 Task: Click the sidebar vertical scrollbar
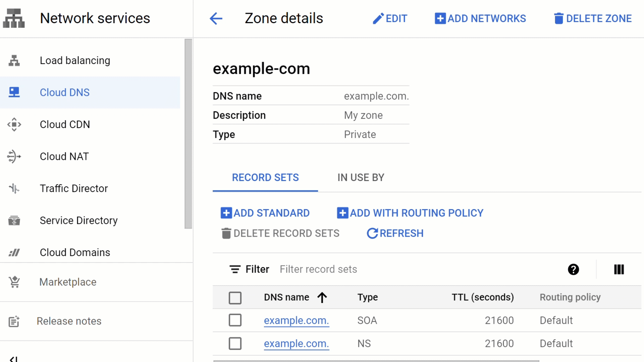pyautogui.click(x=188, y=134)
